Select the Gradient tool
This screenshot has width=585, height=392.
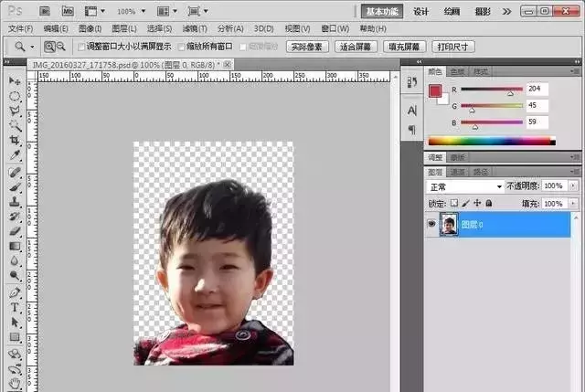15,246
